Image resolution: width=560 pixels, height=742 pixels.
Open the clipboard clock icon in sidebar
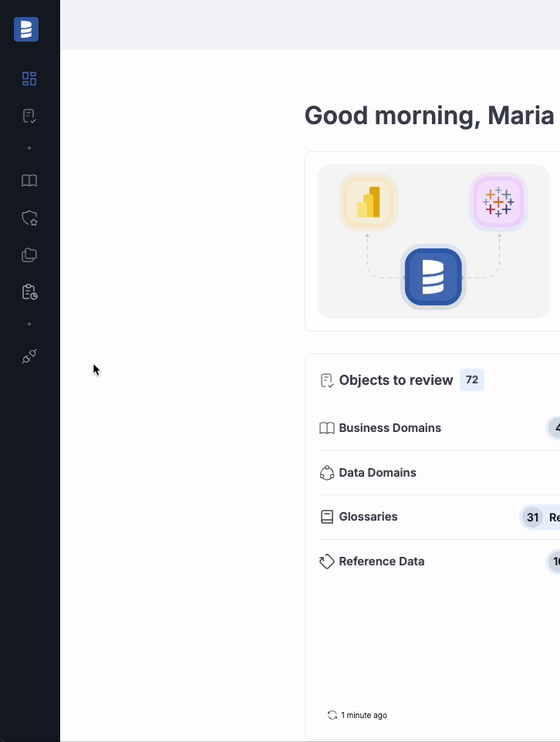[29, 292]
